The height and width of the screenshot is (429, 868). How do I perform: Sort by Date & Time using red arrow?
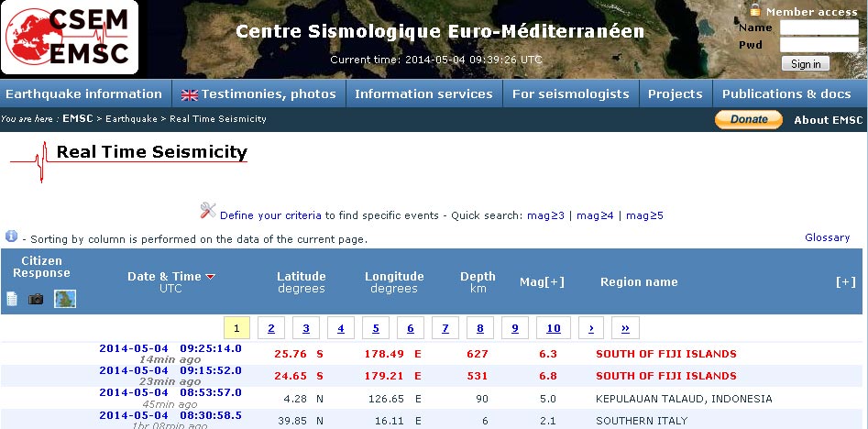[x=210, y=277]
